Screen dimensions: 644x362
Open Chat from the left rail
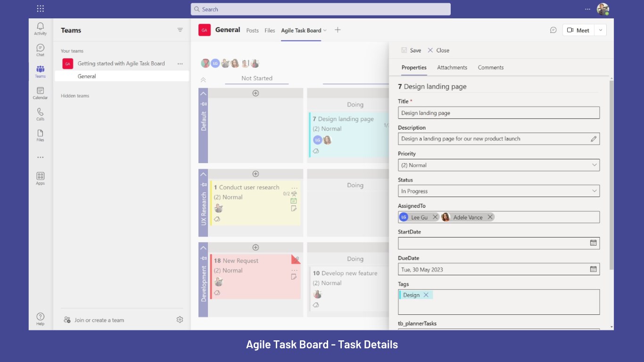pyautogui.click(x=40, y=50)
